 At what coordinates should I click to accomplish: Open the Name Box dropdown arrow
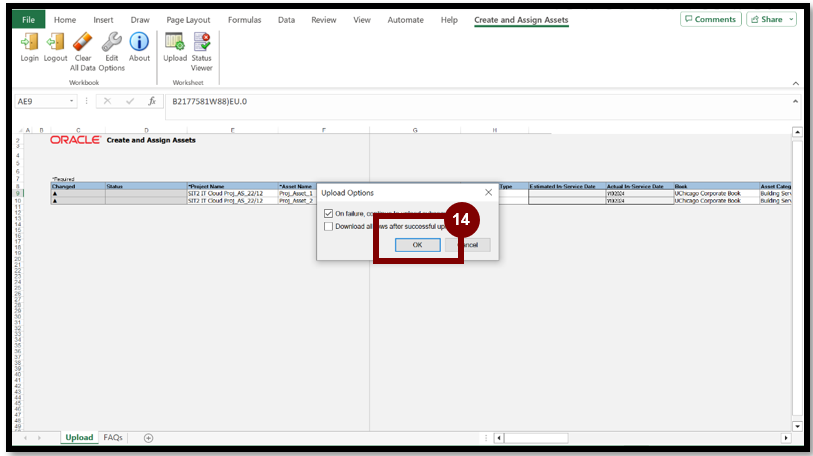[71, 101]
